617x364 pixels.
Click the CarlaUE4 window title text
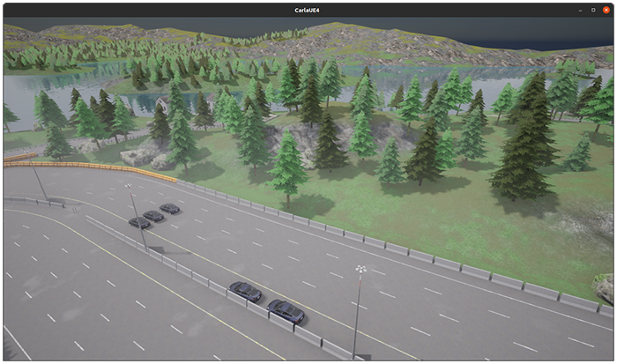[308, 9]
